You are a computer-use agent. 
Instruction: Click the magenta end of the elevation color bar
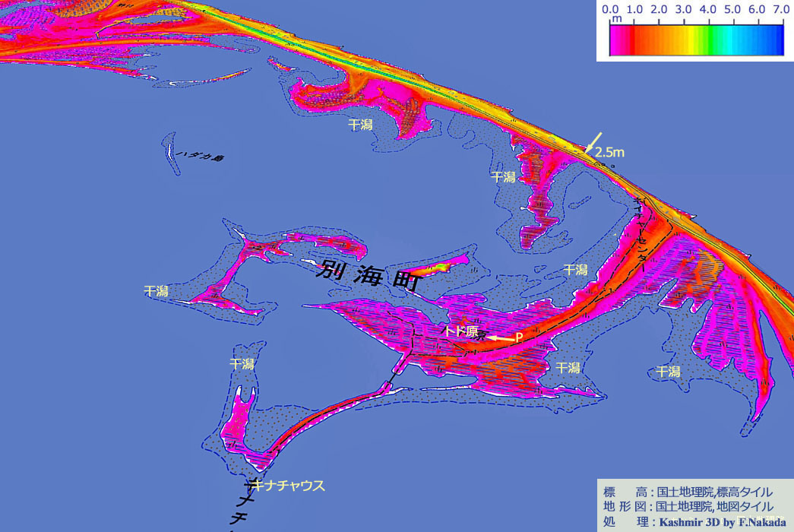tap(617, 40)
